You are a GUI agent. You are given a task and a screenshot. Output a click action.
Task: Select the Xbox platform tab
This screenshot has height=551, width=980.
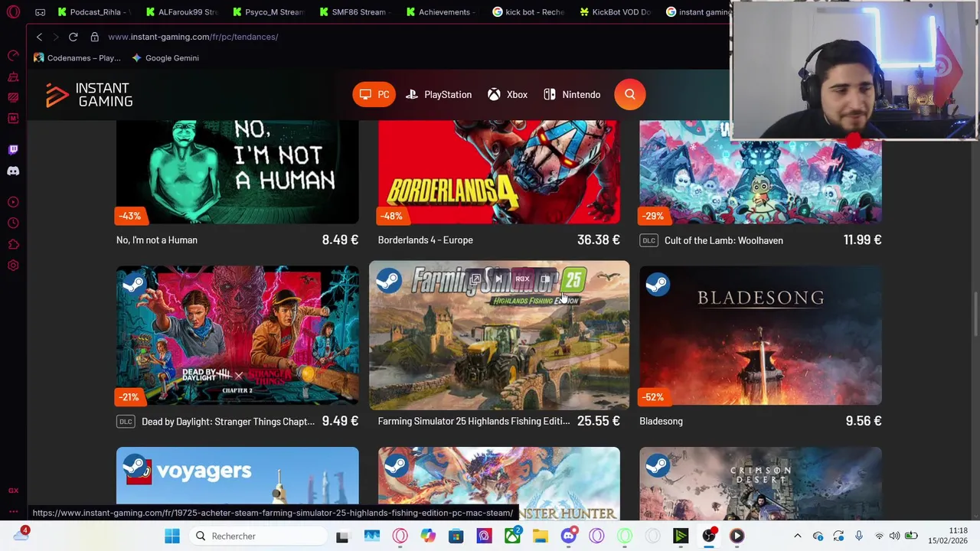(x=508, y=95)
